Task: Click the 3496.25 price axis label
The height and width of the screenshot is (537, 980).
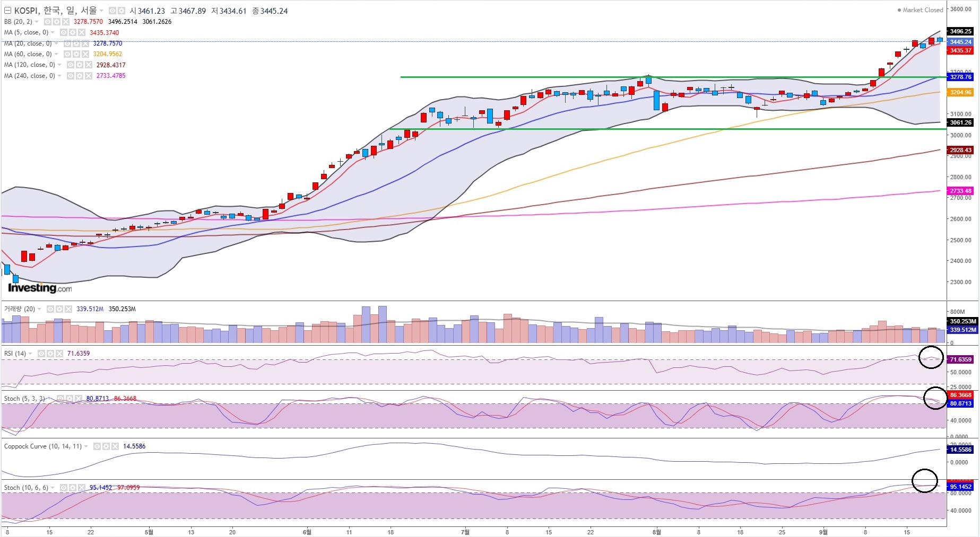Action: click(x=961, y=31)
